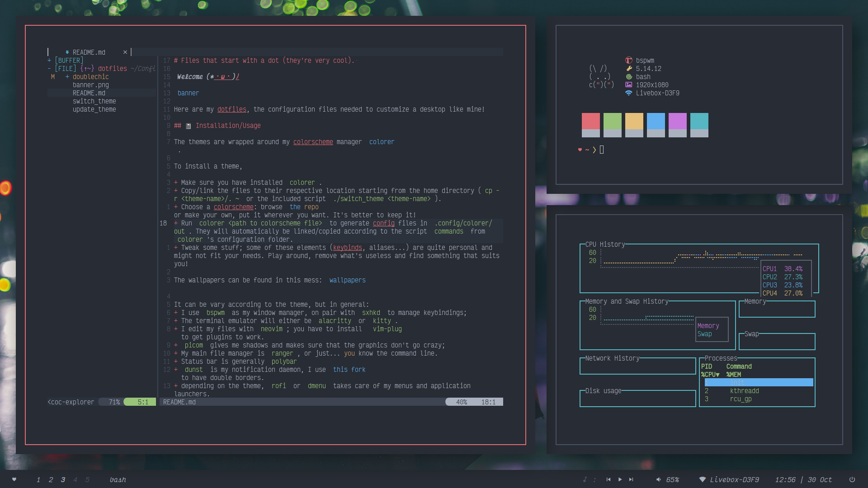Click the volume speaker icon
This screenshot has width=868, height=488.
pos(659,479)
